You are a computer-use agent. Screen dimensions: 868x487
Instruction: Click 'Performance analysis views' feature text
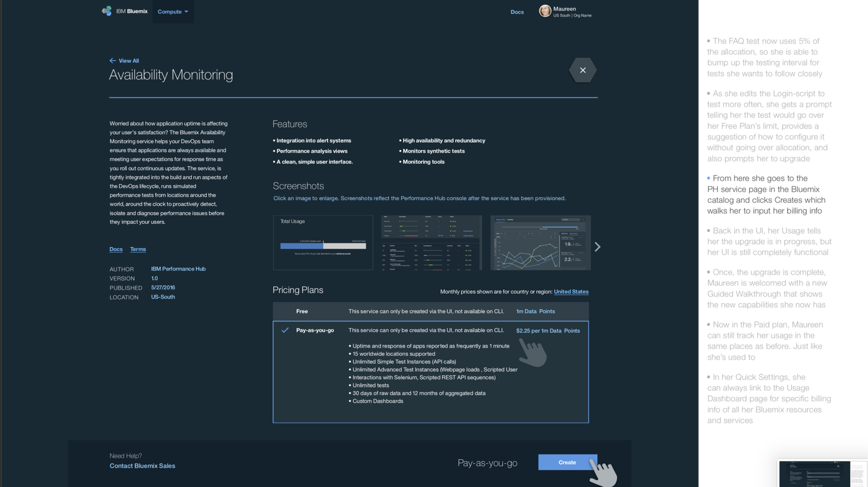tap(312, 151)
